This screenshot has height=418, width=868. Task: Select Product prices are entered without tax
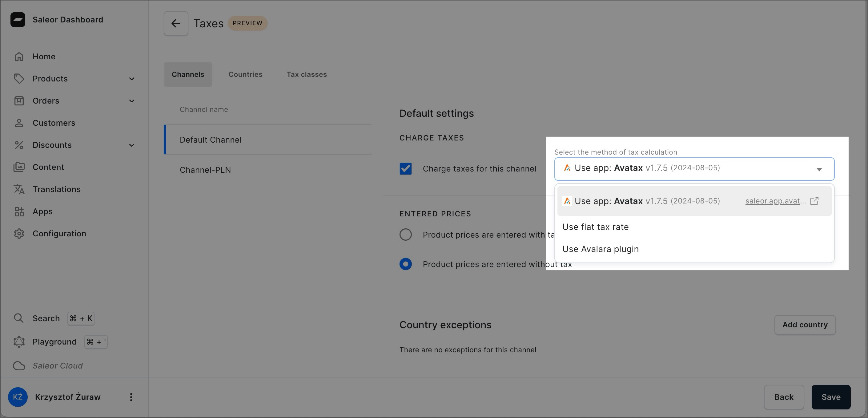coord(405,264)
